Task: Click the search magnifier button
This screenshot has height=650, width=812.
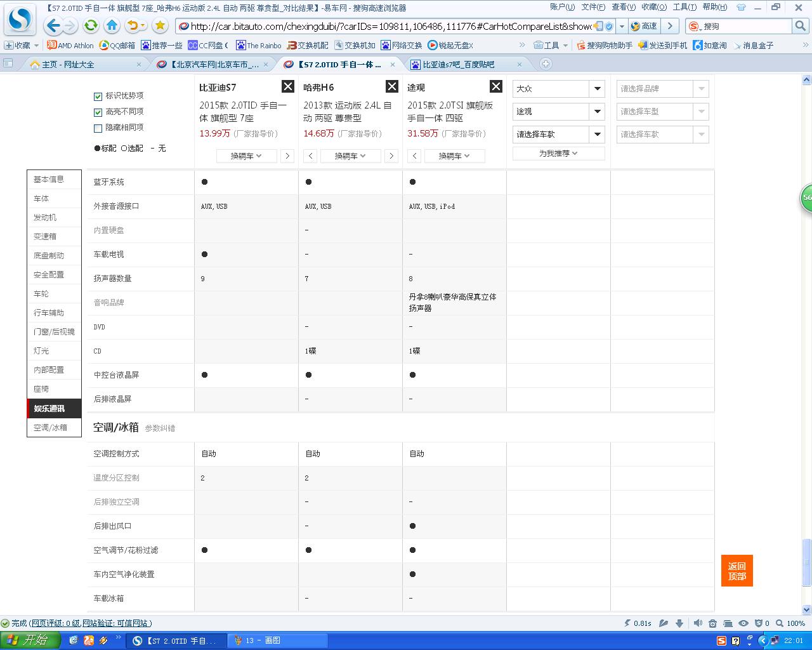Action: pyautogui.click(x=801, y=26)
